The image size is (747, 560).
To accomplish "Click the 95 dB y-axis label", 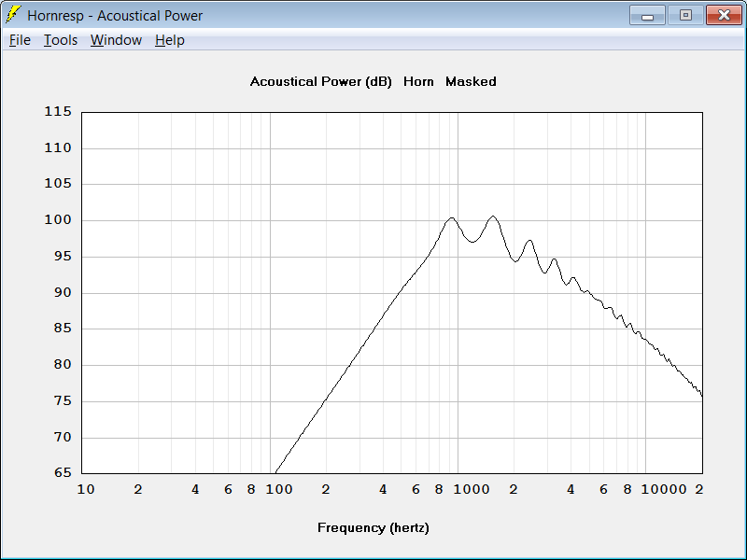I will tap(63, 256).
